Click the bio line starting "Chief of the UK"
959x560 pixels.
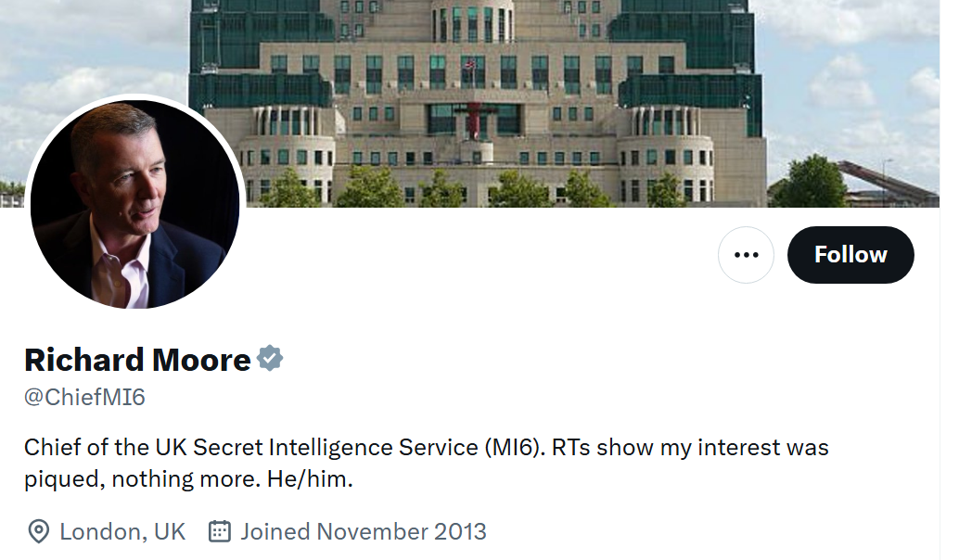(250, 448)
